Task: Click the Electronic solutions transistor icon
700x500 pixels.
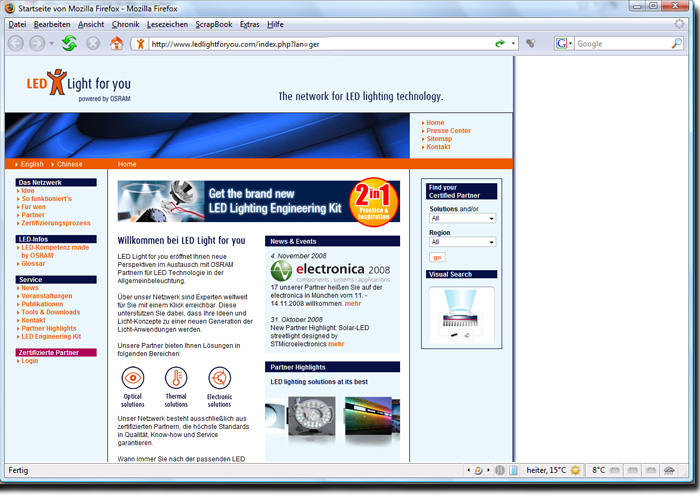Action: (219, 378)
